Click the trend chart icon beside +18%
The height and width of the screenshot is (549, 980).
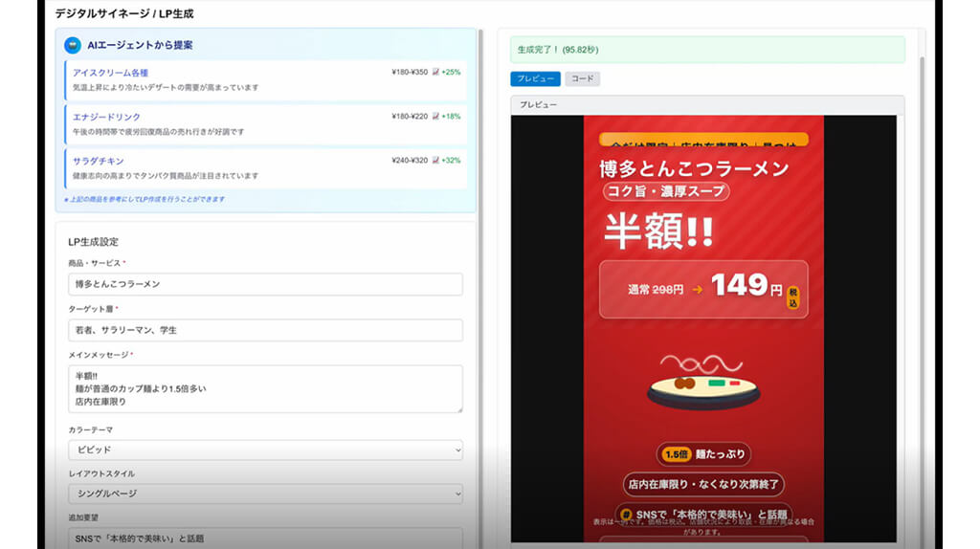pyautogui.click(x=435, y=116)
